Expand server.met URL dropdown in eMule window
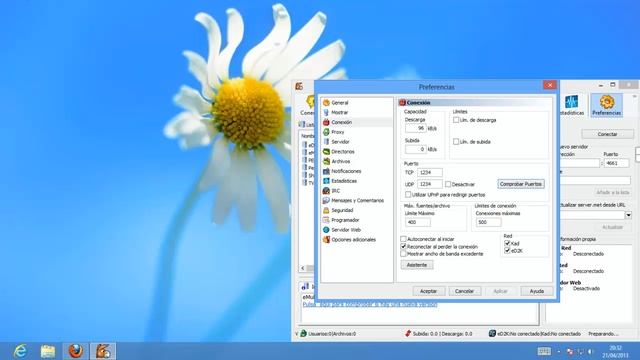640x360 pixels. (x=628, y=215)
